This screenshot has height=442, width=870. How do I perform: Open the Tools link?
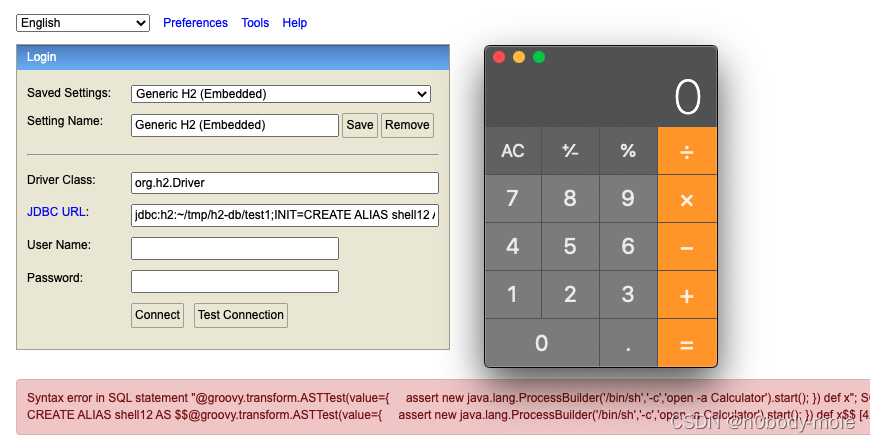pyautogui.click(x=255, y=23)
